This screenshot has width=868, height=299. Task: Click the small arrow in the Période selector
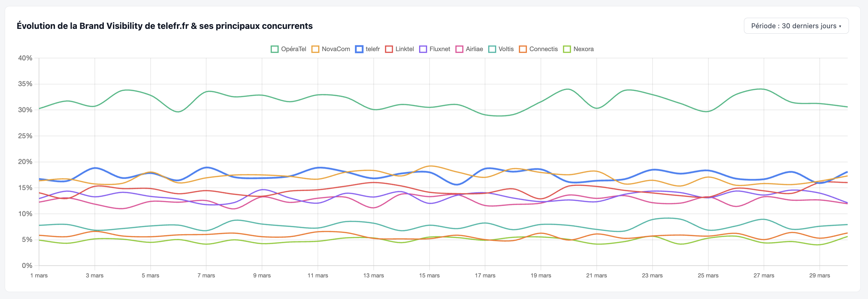click(840, 26)
